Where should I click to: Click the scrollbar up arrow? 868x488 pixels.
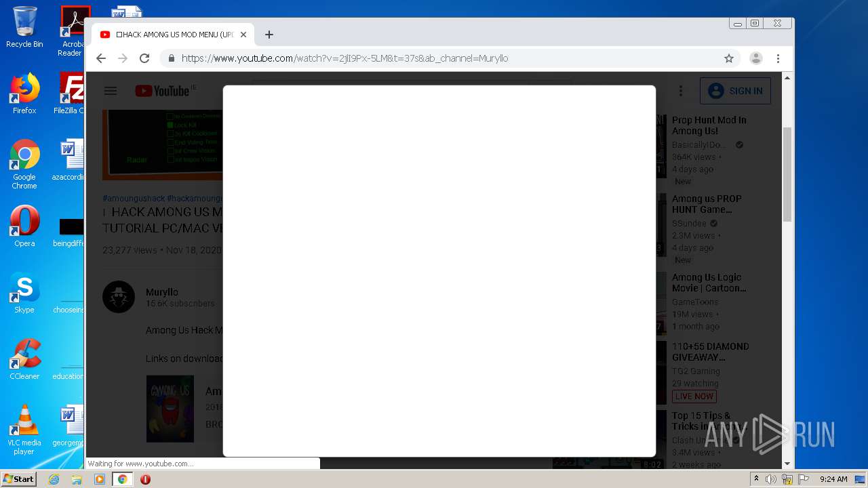click(x=787, y=78)
